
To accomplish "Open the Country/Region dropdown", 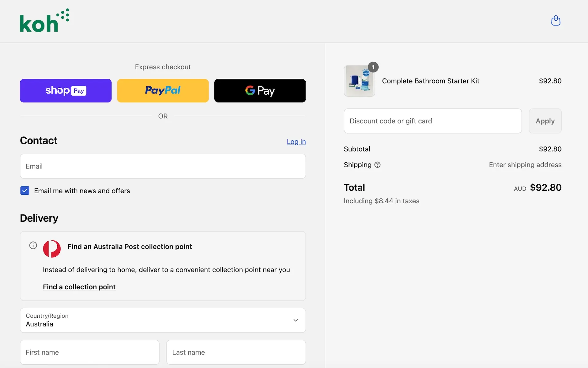I will pyautogui.click(x=163, y=320).
